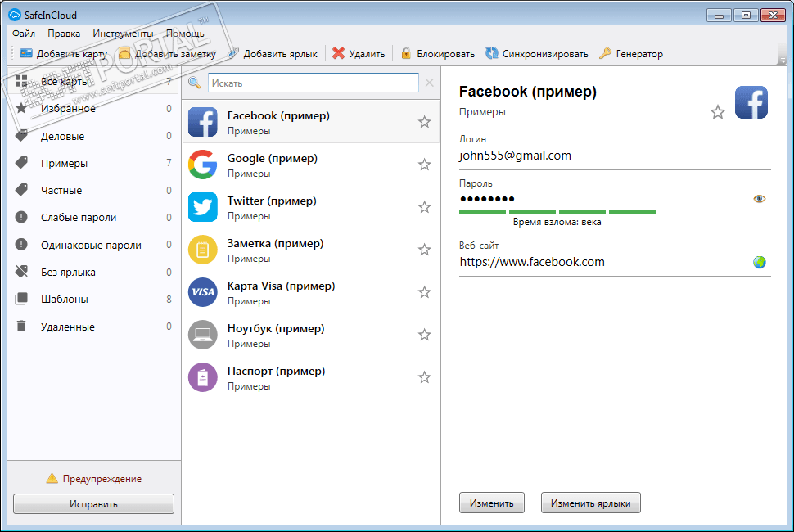This screenshot has height=532, width=794.
Task: Select Карта Visa (пример) title
Action: 281,286
